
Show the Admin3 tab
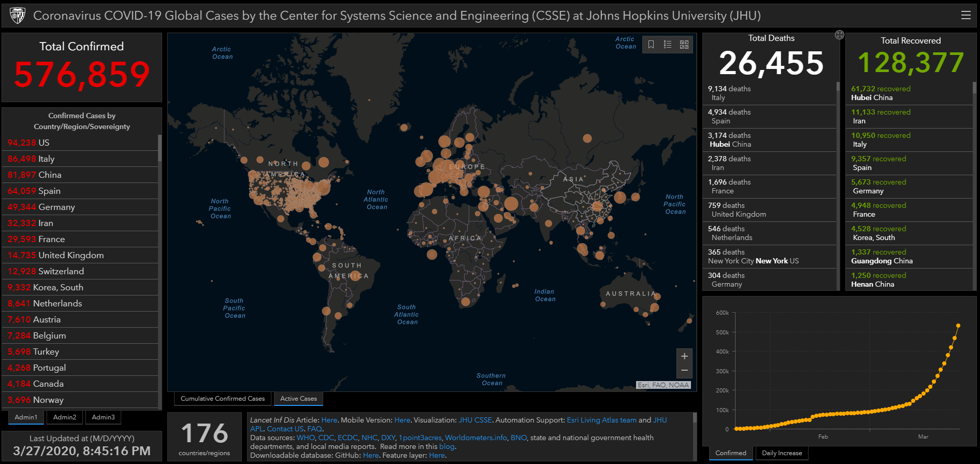[104, 417]
